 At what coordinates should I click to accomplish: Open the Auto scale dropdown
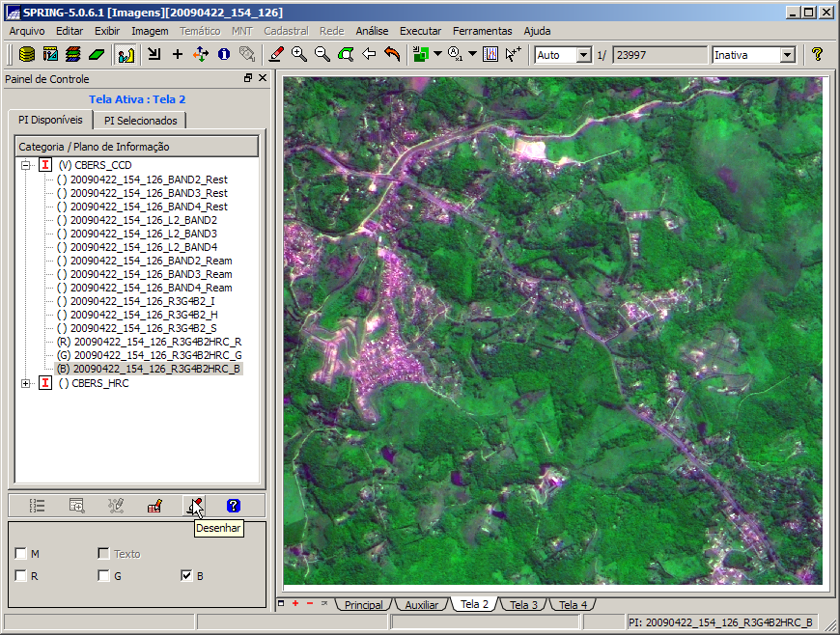(x=583, y=55)
